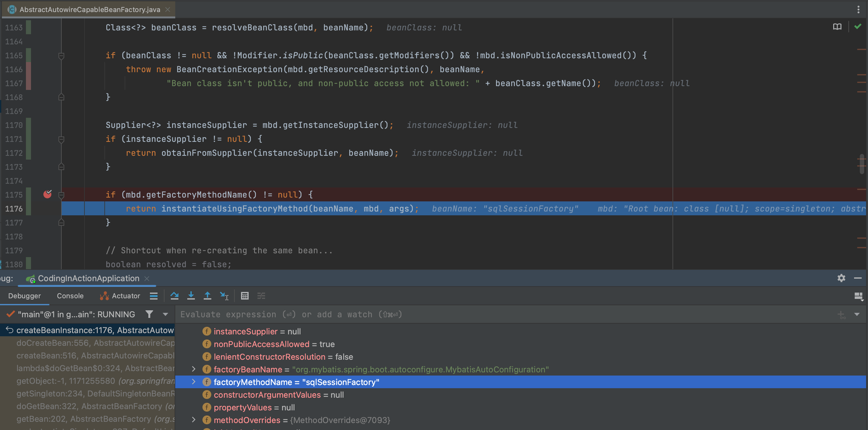Select doCreateBean:556 stack frame

95,343
